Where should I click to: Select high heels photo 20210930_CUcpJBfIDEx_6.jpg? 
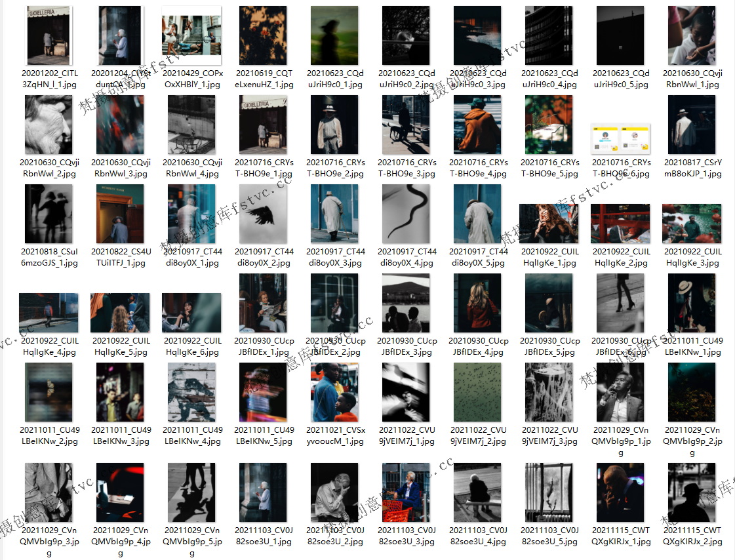[620, 303]
